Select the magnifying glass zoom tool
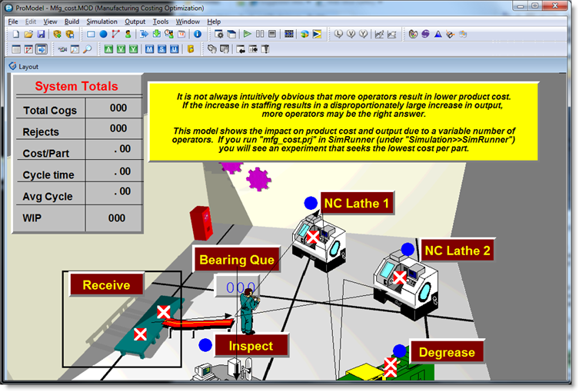The width and height of the screenshot is (579, 392). [88, 49]
